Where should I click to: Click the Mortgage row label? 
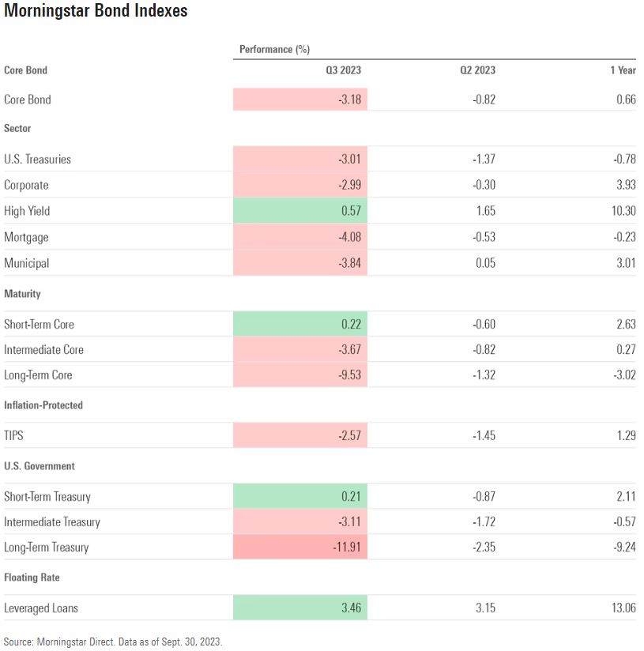click(x=26, y=237)
